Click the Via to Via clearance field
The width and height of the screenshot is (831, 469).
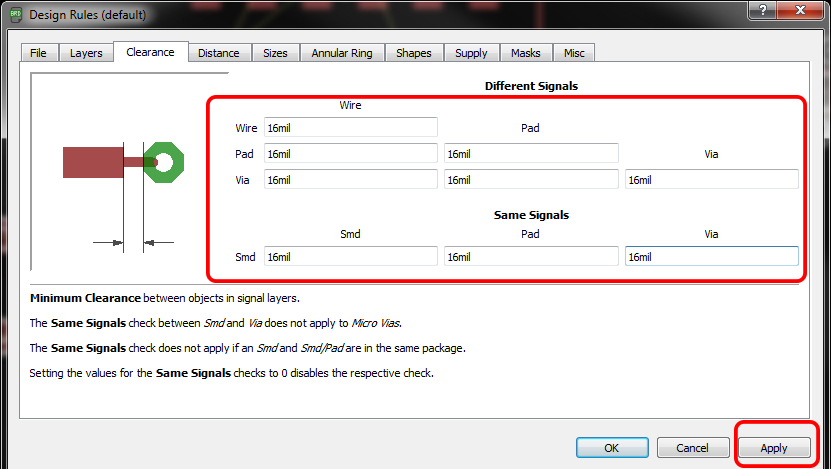click(x=711, y=179)
